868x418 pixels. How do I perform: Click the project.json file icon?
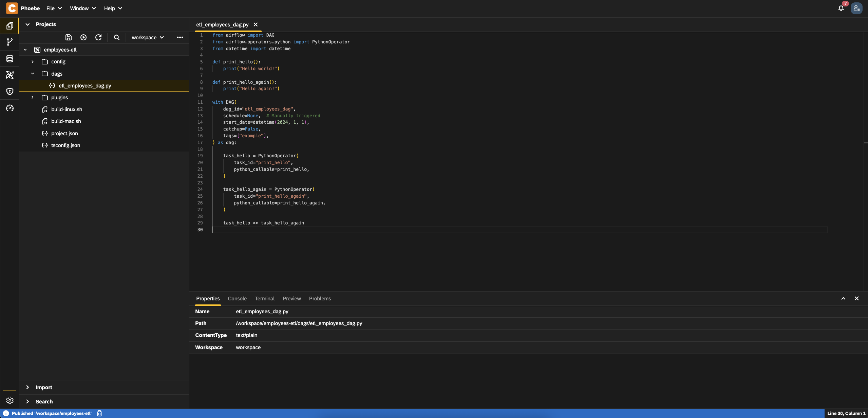pos(45,134)
